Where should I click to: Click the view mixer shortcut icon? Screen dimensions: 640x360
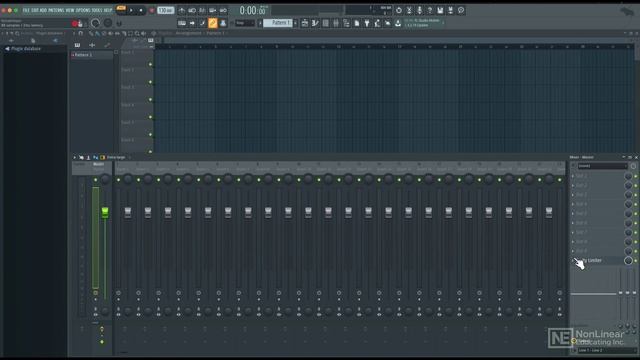point(336,23)
